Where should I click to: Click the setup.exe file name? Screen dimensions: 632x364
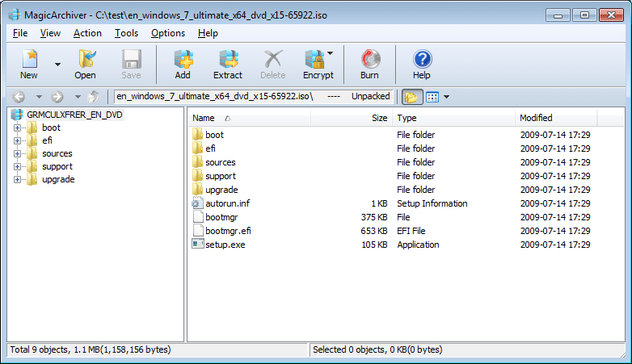(225, 245)
